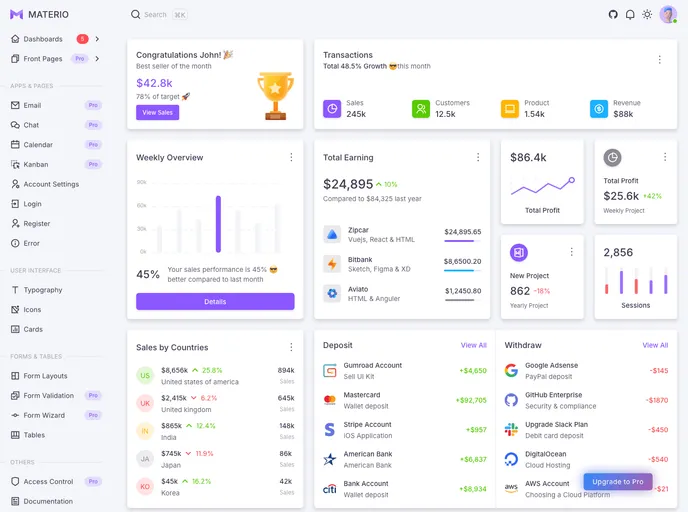Click View All link in Deposit
The width and height of the screenshot is (688, 512).
point(473,345)
